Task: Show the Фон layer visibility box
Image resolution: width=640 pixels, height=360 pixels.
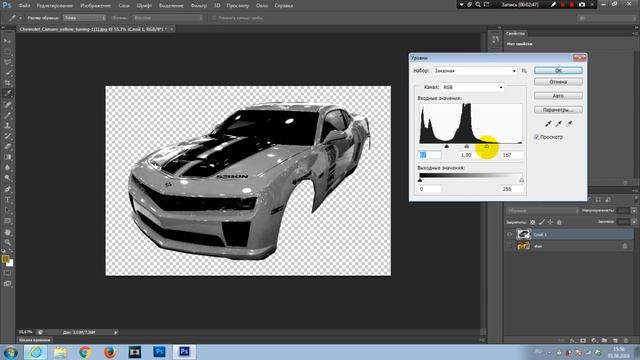Action: pos(509,246)
